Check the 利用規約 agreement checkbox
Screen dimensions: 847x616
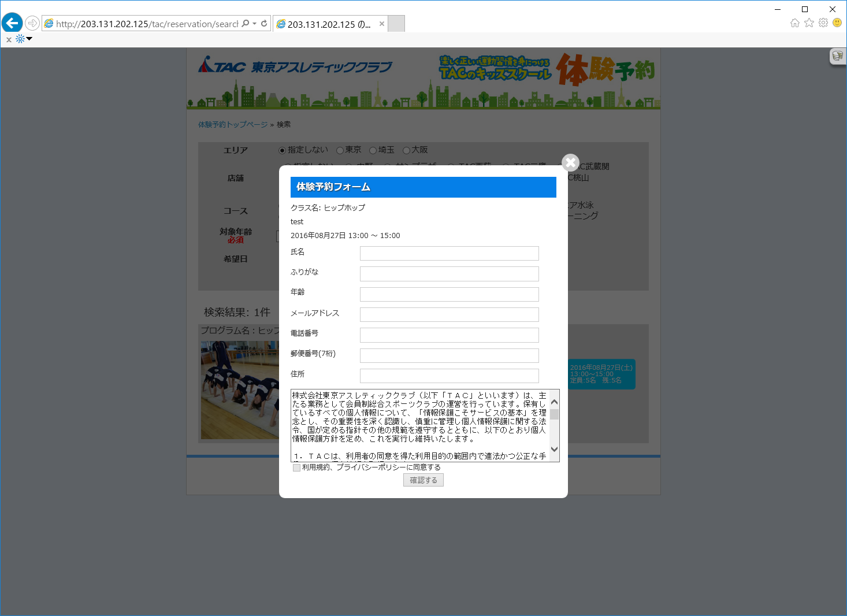(296, 467)
